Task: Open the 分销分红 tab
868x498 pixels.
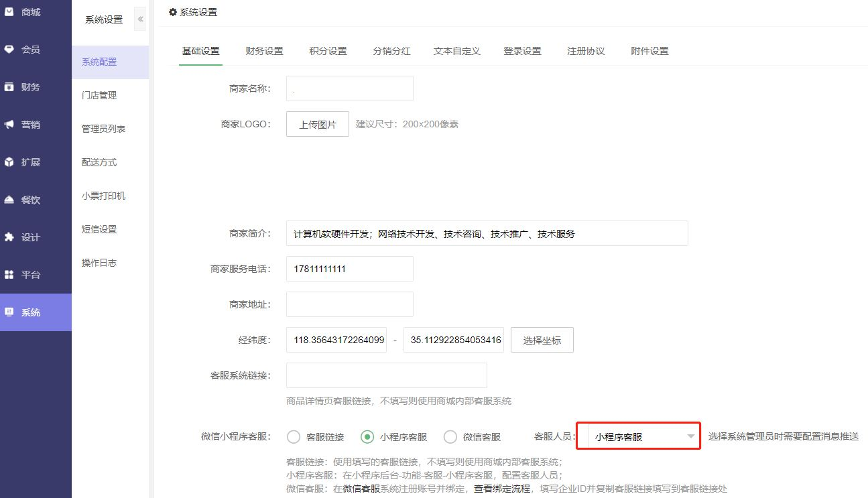Action: [x=391, y=51]
